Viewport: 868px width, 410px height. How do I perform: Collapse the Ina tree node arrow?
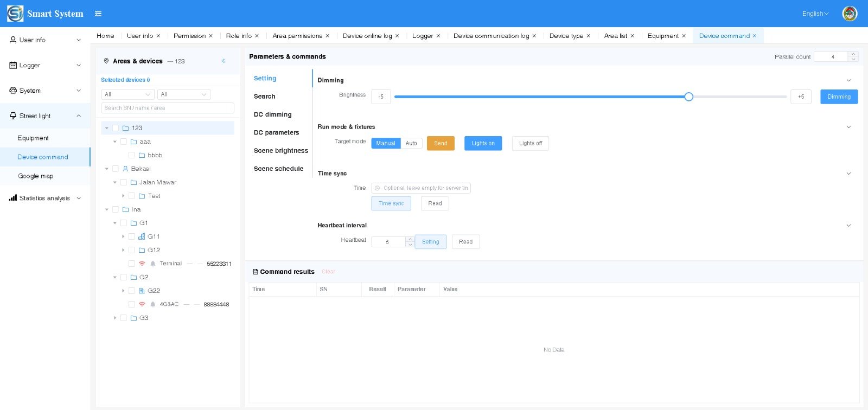tap(107, 209)
